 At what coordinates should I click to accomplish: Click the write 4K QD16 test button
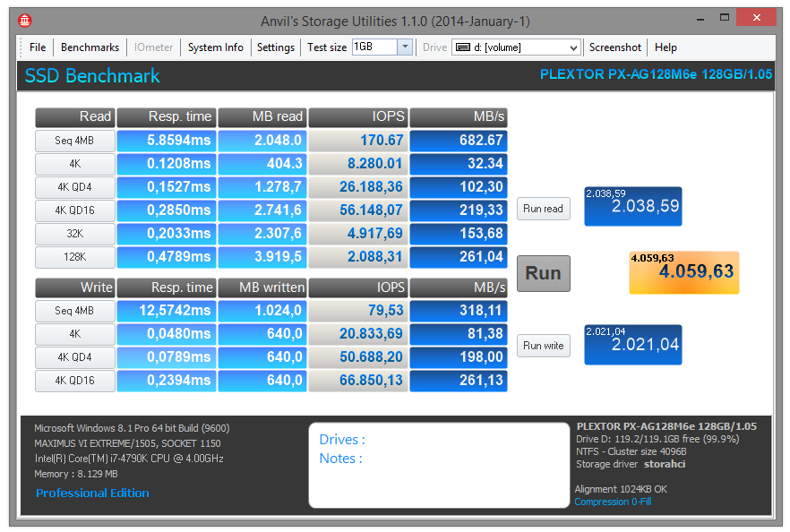pyautogui.click(x=75, y=381)
